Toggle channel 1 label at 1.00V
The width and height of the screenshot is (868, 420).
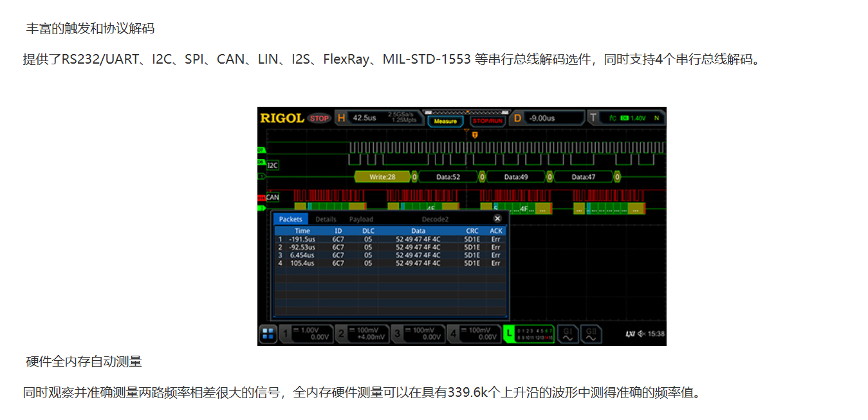[x=306, y=334]
